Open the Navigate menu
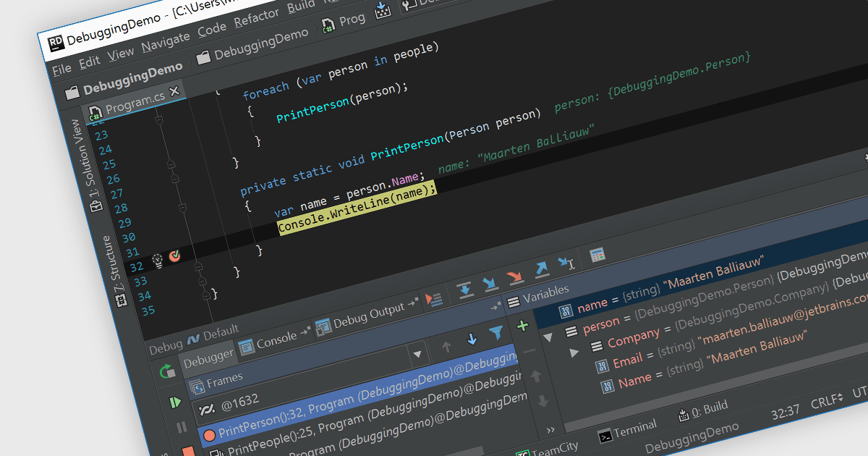Viewport: 868px width, 456px height. click(166, 42)
